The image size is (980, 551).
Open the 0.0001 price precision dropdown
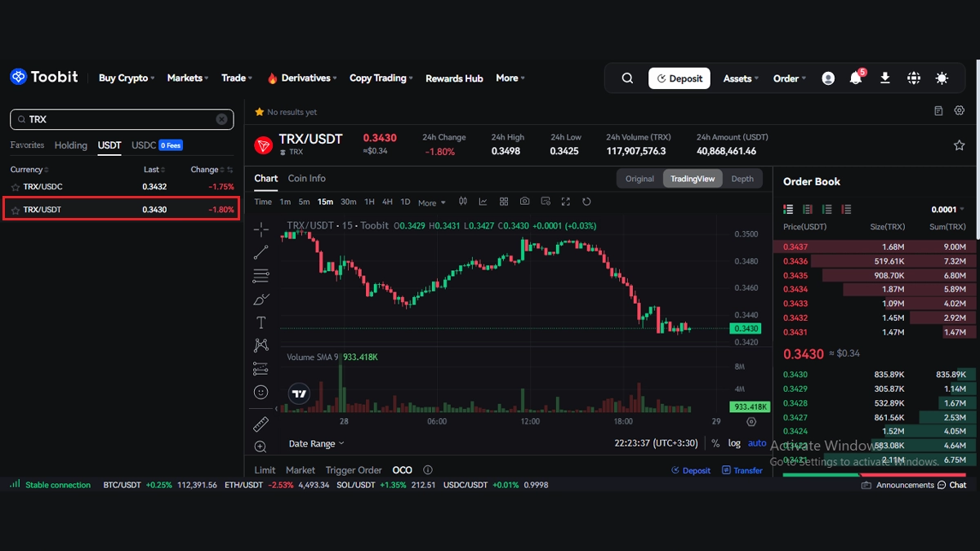(x=948, y=210)
